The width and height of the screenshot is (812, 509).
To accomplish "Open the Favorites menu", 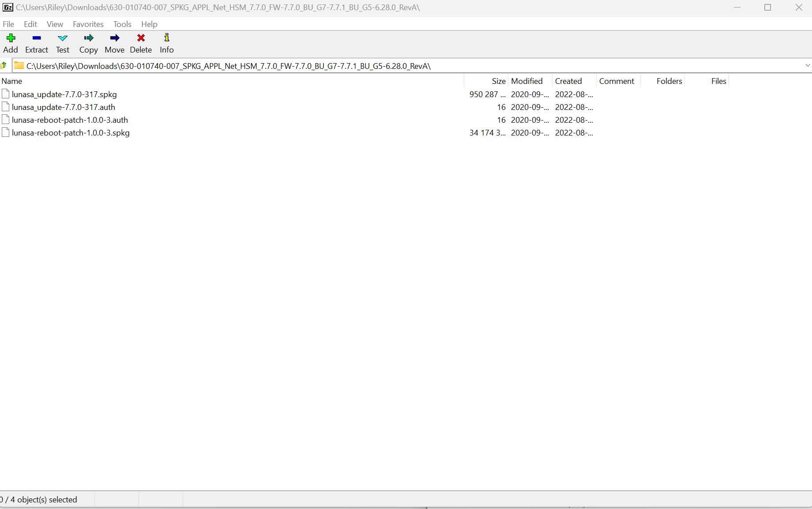I will 88,24.
